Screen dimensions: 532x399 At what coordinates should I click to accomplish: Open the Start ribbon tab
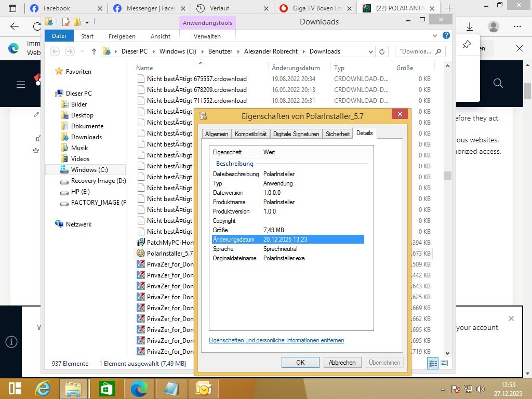click(87, 36)
